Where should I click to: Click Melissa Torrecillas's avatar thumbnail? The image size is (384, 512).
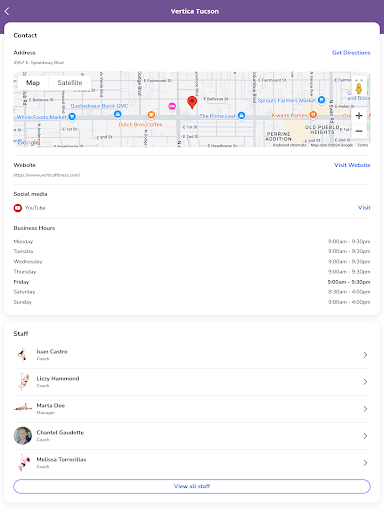[23, 463]
